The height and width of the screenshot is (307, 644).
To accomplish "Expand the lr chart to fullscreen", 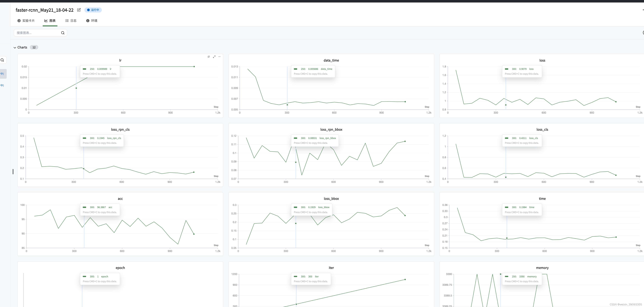I will [214, 57].
